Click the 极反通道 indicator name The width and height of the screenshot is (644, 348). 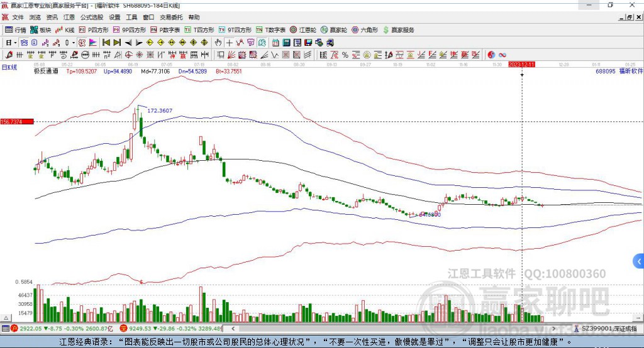[46, 71]
